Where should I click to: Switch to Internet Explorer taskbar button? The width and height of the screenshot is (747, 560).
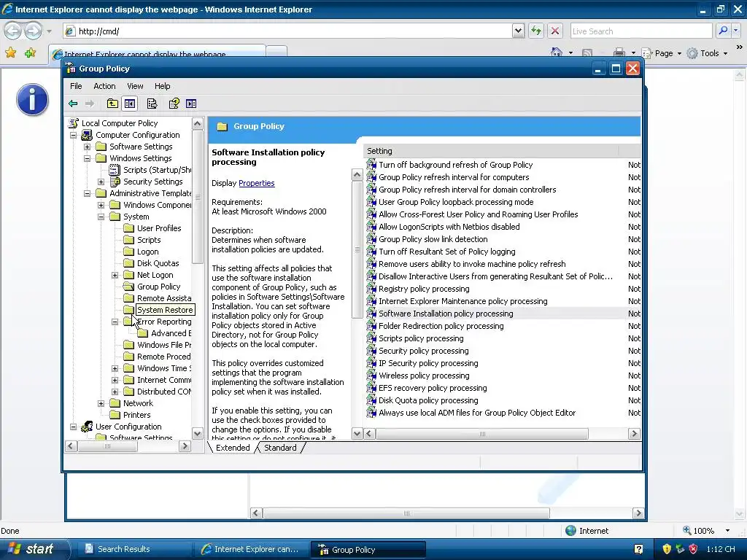pyautogui.click(x=251, y=549)
